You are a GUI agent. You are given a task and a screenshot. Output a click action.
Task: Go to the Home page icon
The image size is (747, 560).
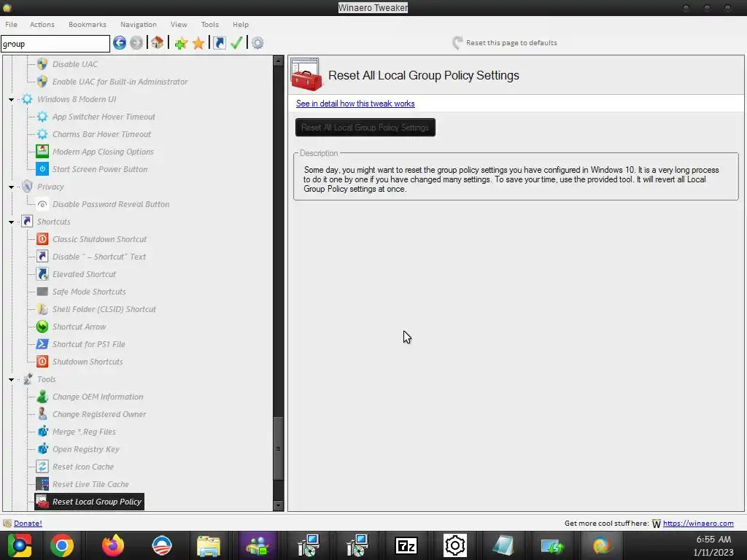[158, 43]
